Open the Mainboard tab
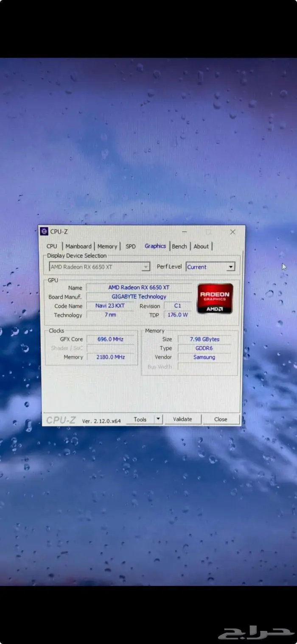 [78, 246]
